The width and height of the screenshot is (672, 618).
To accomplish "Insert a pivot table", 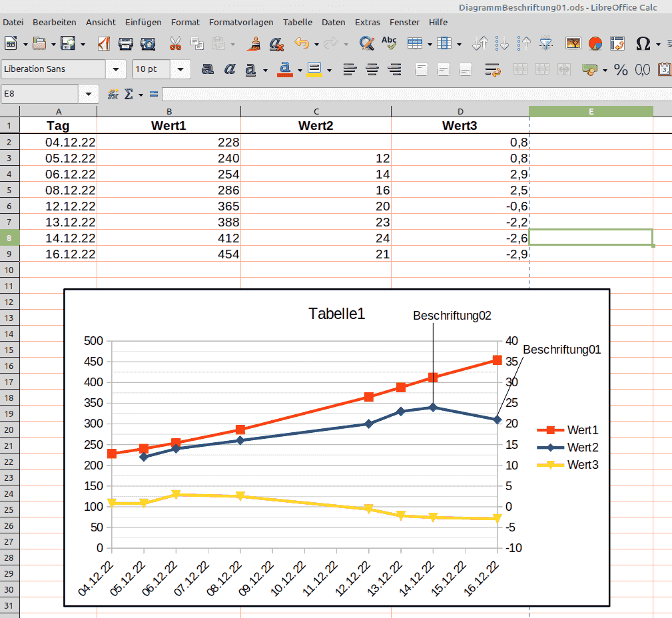I will (617, 43).
